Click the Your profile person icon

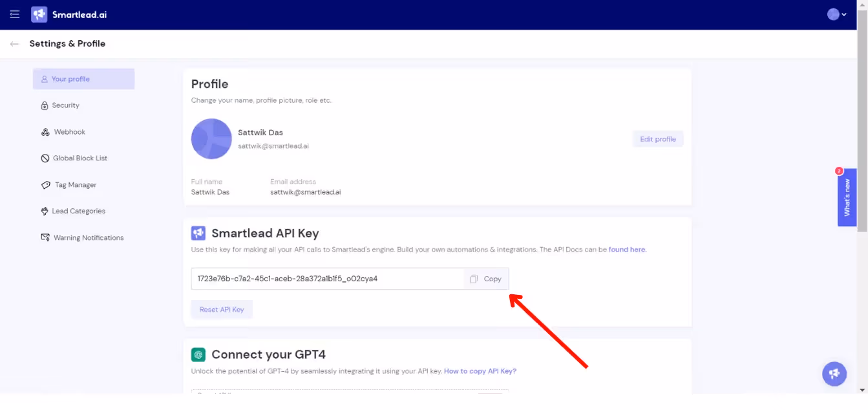tap(45, 79)
